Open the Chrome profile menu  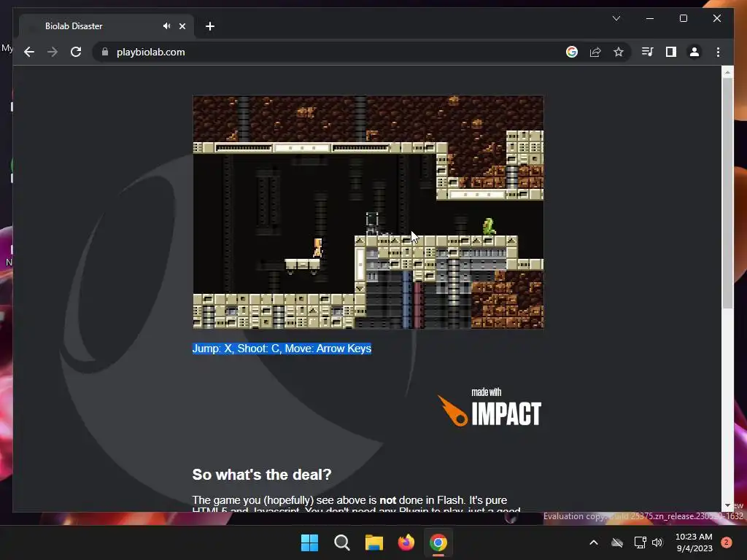(694, 52)
